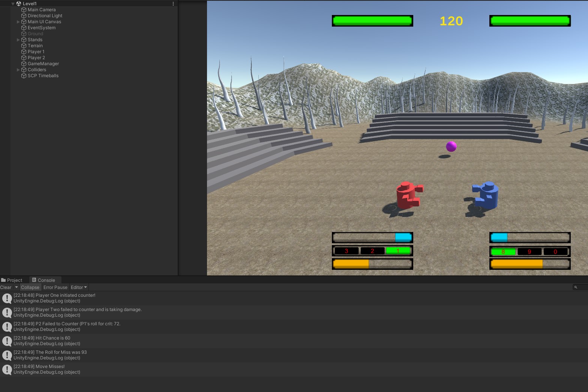Screen dimensions: 588x392
Task: Click the Terrain object icon
Action: coord(24,46)
